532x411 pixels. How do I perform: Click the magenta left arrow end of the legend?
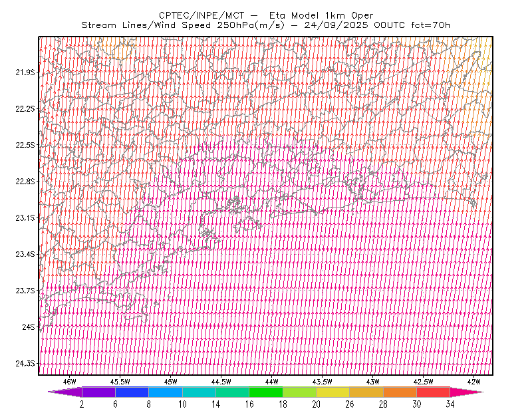click(x=65, y=392)
